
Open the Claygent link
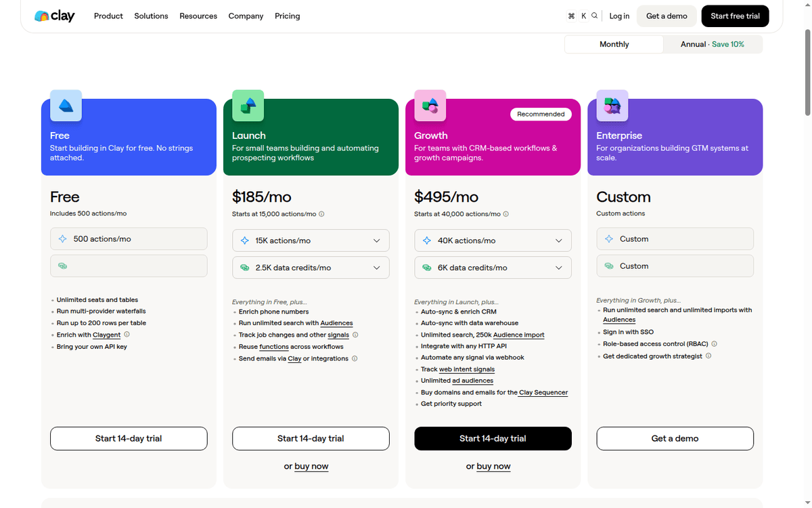[x=107, y=335]
